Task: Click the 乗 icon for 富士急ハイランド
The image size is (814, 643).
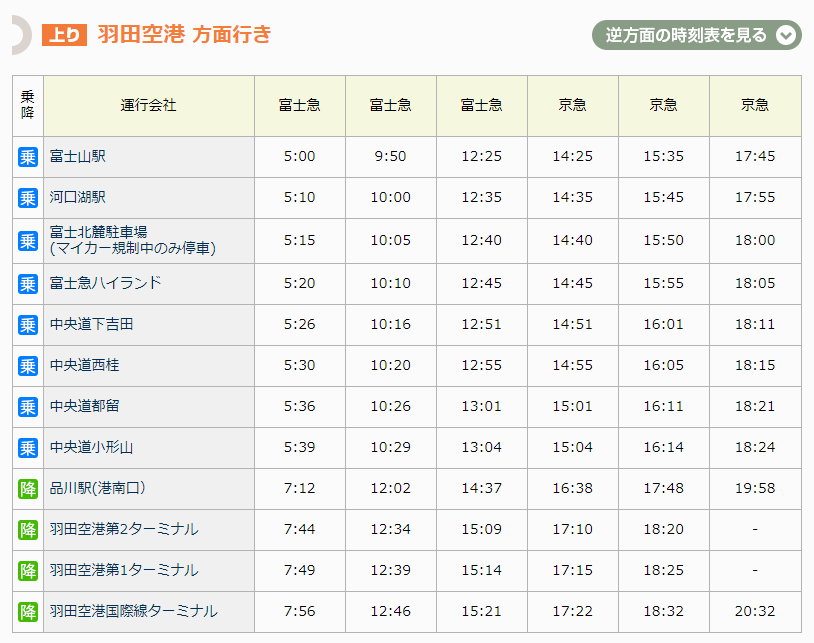Action: point(28,284)
